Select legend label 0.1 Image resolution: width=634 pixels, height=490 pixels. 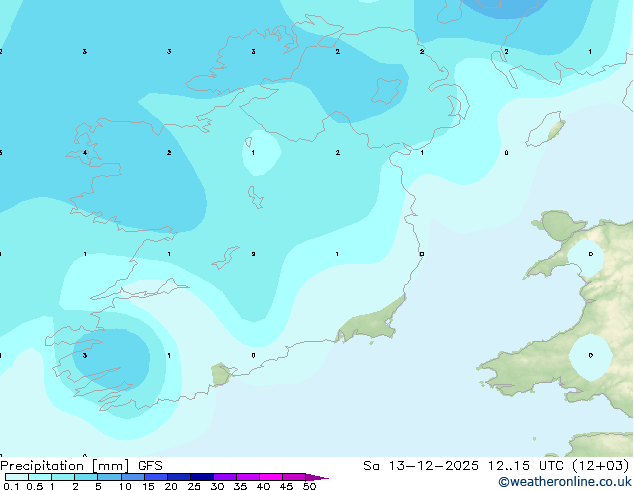click(x=11, y=486)
